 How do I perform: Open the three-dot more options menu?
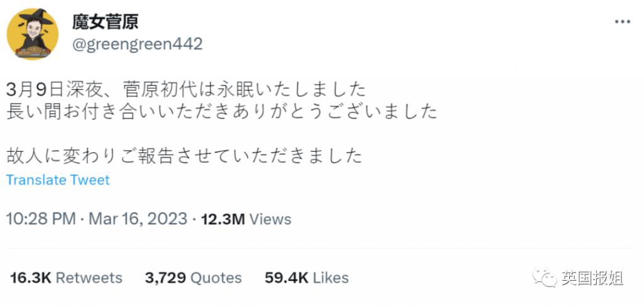pos(622,22)
